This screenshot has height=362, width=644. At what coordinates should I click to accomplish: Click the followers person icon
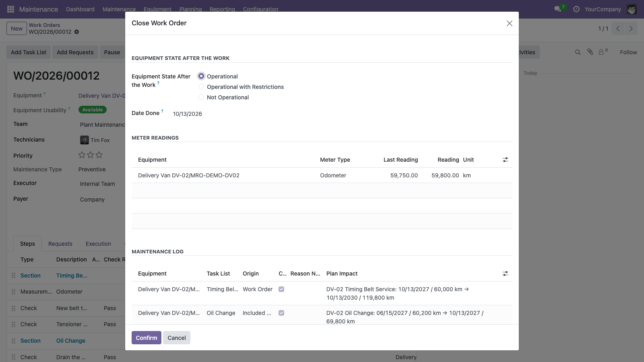601,52
